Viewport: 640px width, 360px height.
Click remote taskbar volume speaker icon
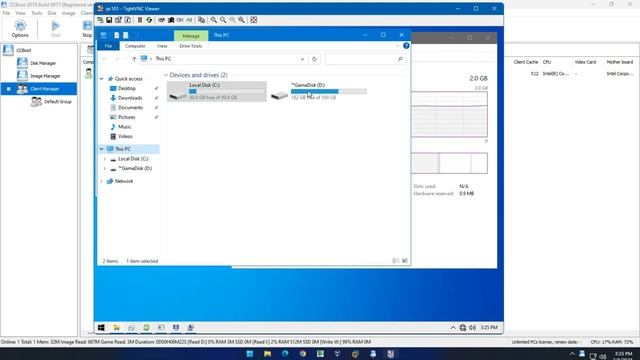pyautogui.click(x=473, y=327)
